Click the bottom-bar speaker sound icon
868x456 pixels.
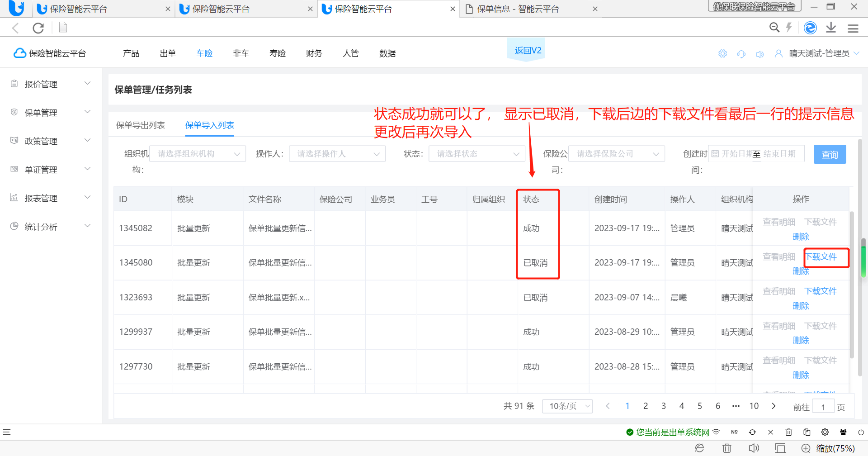coord(754,448)
